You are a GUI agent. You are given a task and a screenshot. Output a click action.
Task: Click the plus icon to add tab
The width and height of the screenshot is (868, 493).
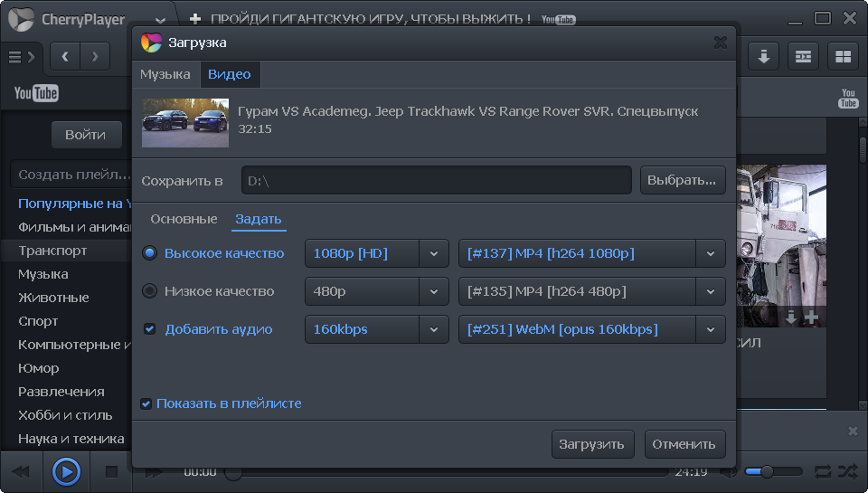click(x=195, y=19)
